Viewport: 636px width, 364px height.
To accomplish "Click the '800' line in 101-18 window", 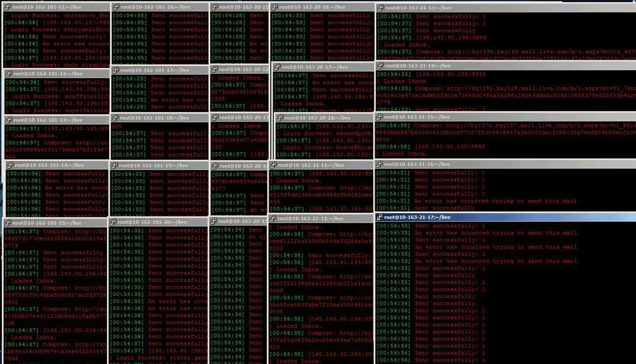I will click(117, 126).
